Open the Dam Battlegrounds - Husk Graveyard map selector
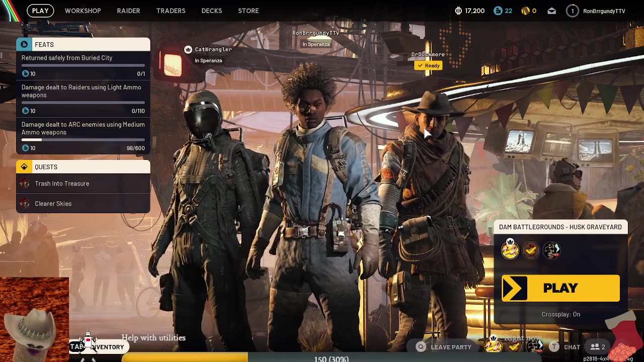644x362 pixels. pos(560,227)
